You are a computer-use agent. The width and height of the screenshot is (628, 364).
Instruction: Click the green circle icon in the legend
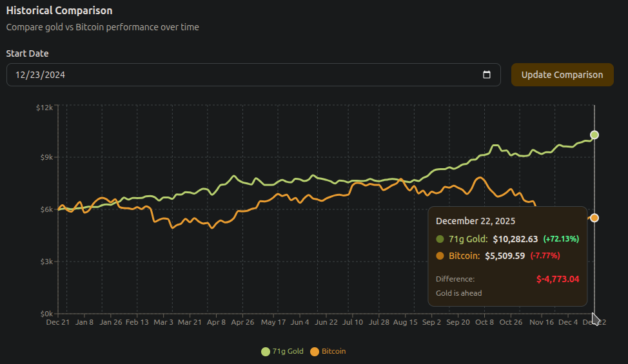[266, 351]
